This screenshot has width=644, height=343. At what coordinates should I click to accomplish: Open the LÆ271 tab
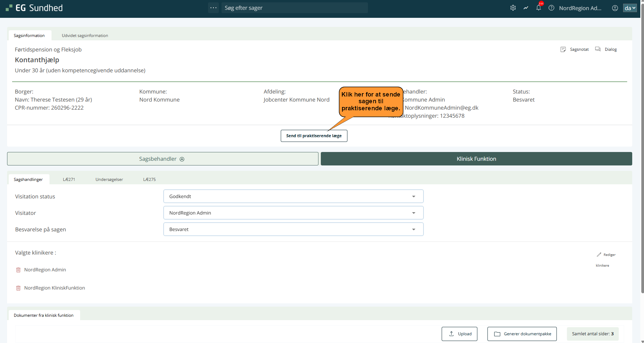pos(69,180)
